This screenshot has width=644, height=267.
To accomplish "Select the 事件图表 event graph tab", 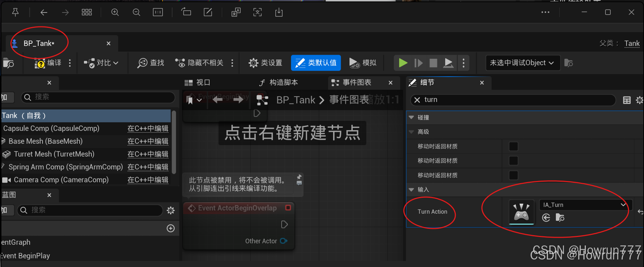I will (351, 82).
